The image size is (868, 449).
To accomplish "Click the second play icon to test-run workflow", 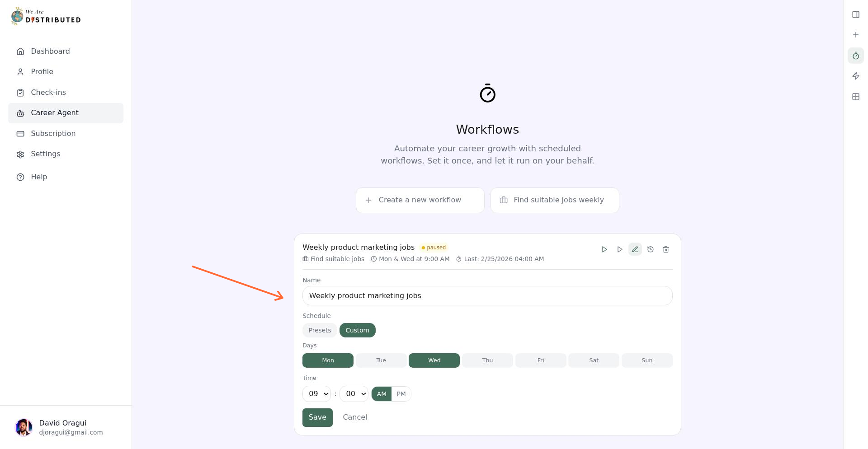I will [x=620, y=249].
